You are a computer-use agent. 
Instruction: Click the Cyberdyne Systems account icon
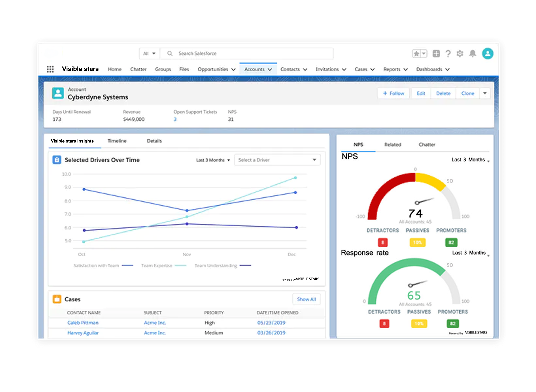[x=58, y=93]
